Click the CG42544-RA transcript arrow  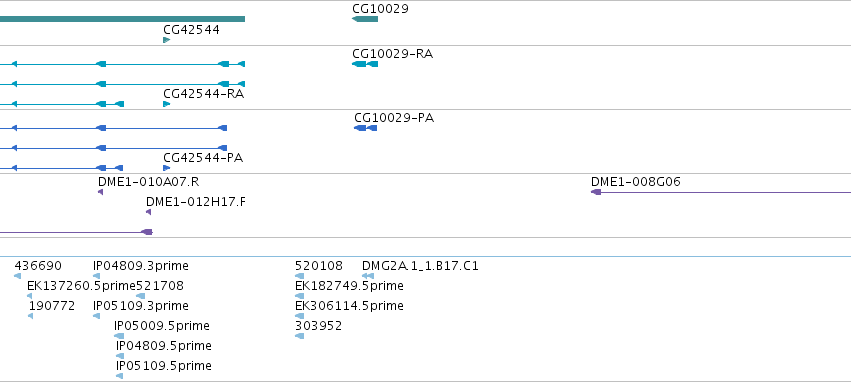[167, 104]
